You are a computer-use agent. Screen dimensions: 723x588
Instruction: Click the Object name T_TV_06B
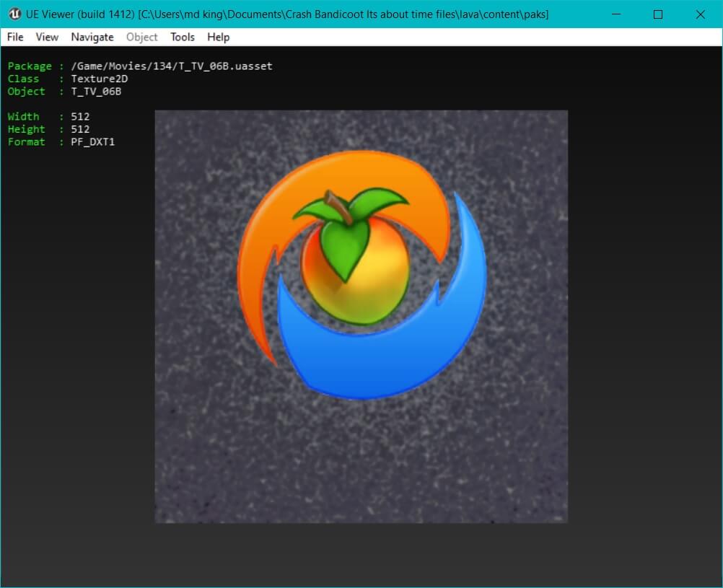tap(96, 92)
